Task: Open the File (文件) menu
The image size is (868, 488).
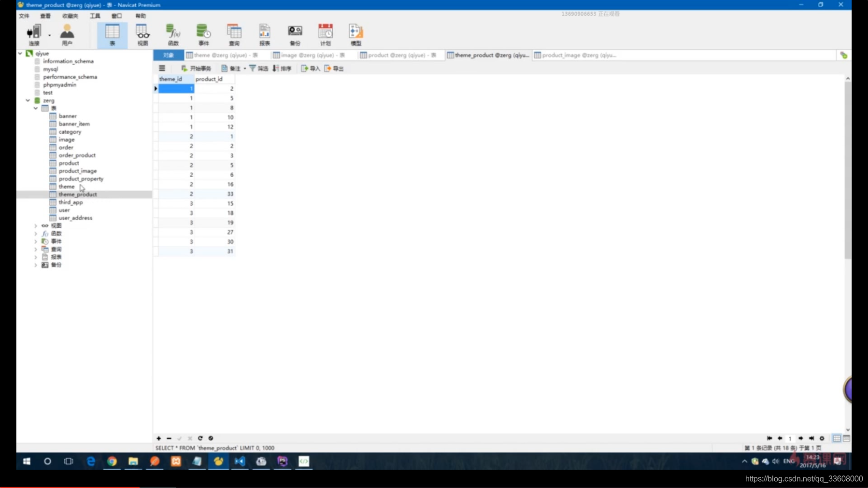Action: (x=24, y=16)
